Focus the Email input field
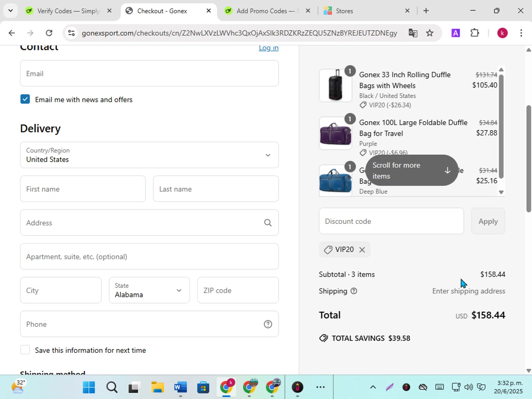Viewport: 532px width, 399px height. click(x=149, y=73)
